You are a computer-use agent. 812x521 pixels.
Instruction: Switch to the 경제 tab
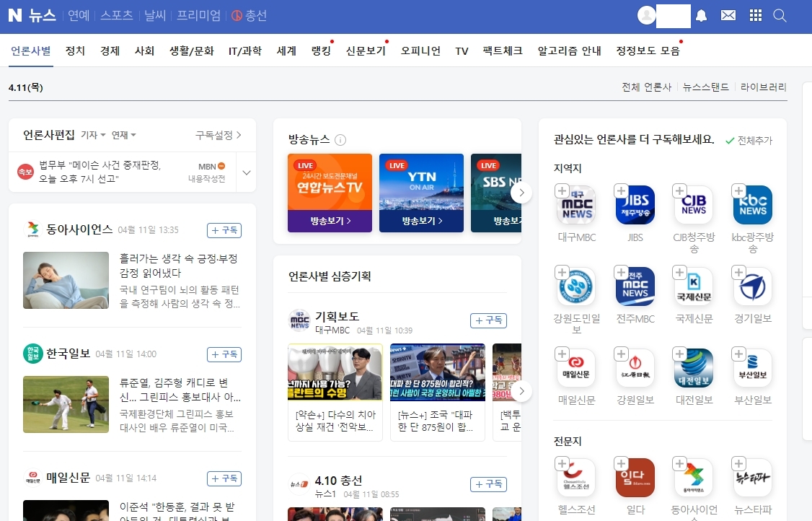(110, 51)
